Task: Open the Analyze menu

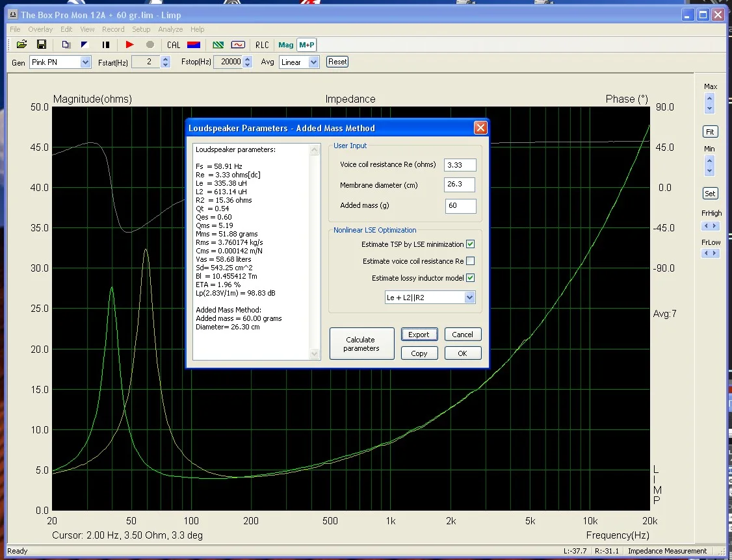Action: [170, 29]
